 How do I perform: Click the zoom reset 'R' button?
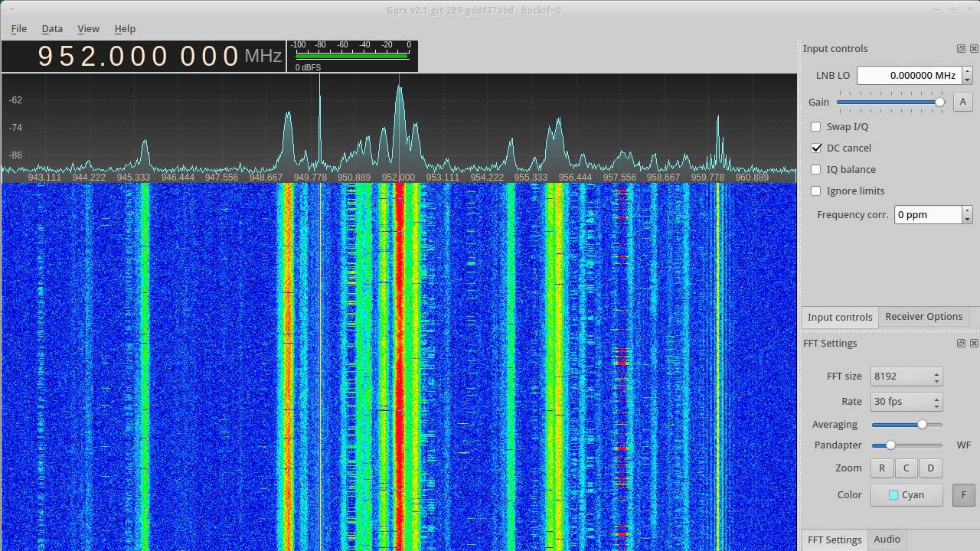point(881,468)
